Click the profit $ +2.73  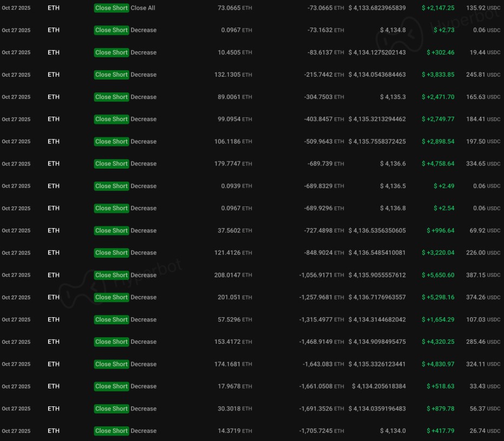[x=444, y=30]
